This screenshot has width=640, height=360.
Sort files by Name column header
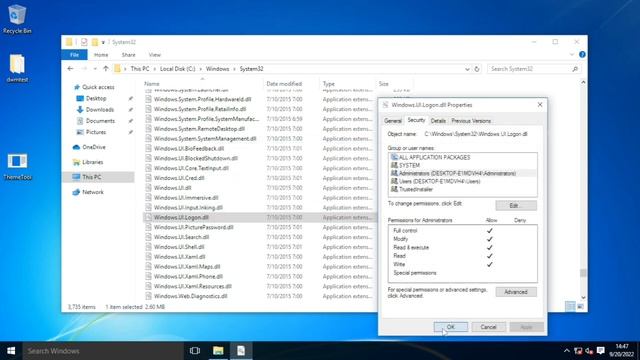(151, 84)
